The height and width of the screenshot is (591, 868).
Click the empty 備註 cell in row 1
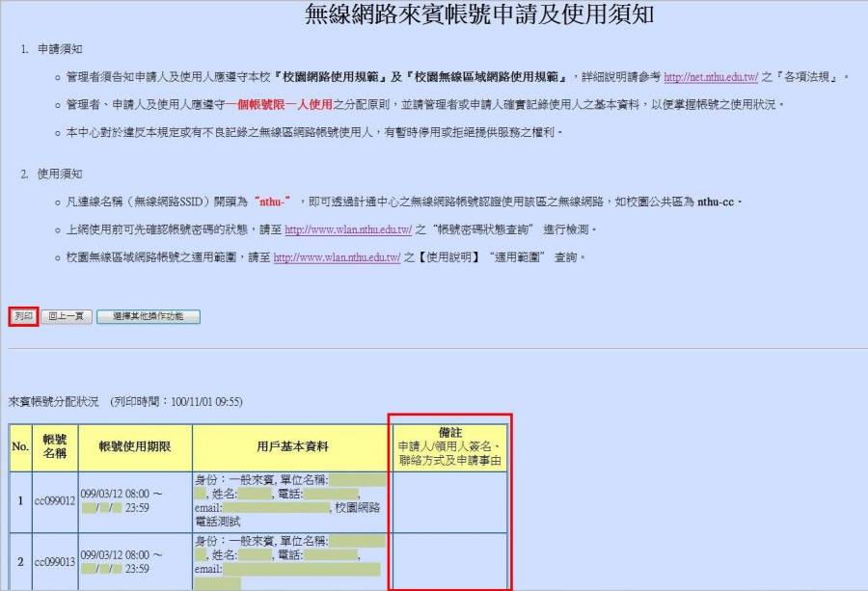(448, 501)
